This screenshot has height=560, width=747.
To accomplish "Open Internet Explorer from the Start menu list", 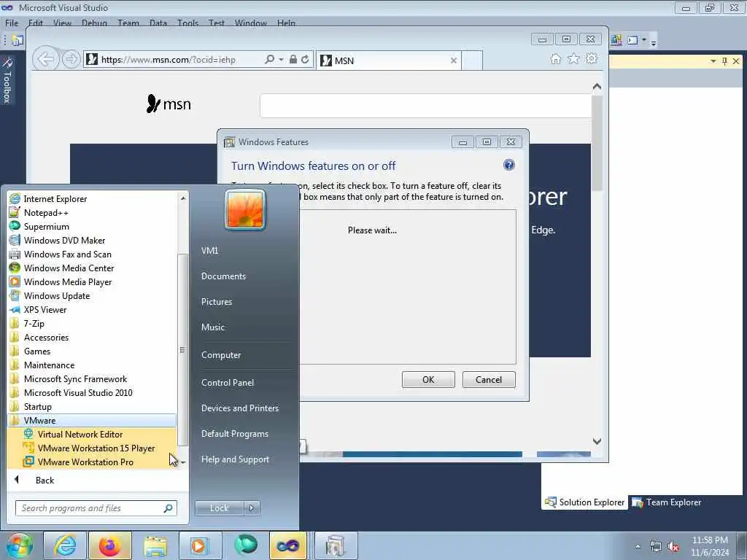I will pos(55,199).
